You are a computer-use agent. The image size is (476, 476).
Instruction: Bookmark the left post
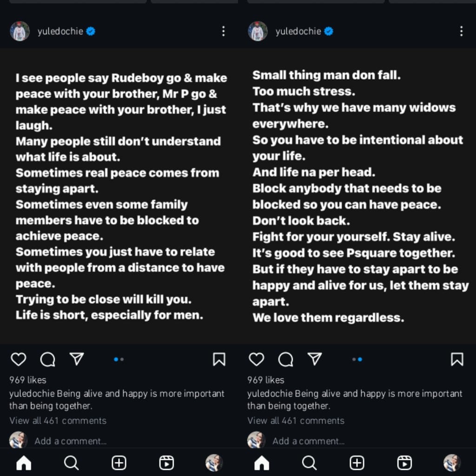(x=219, y=359)
